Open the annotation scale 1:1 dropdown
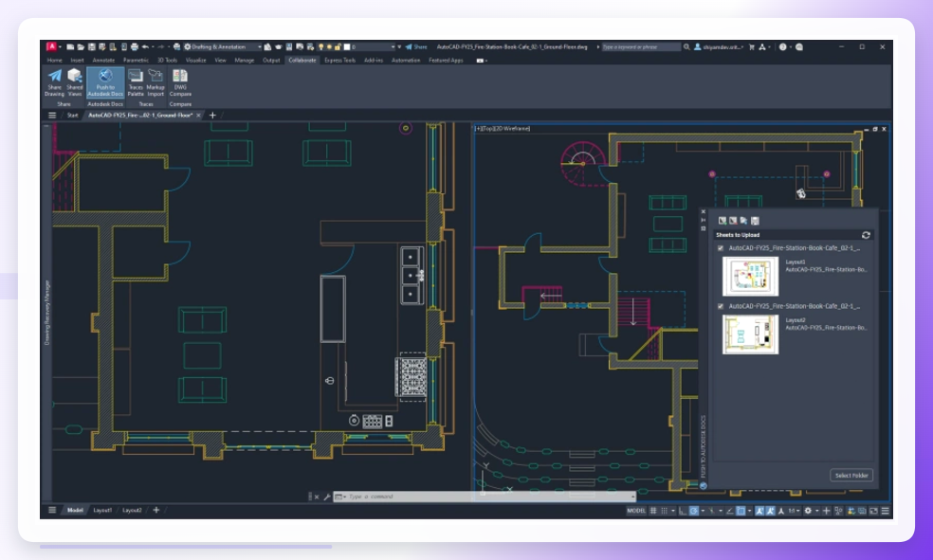This screenshot has height=560, width=933. coord(793,511)
